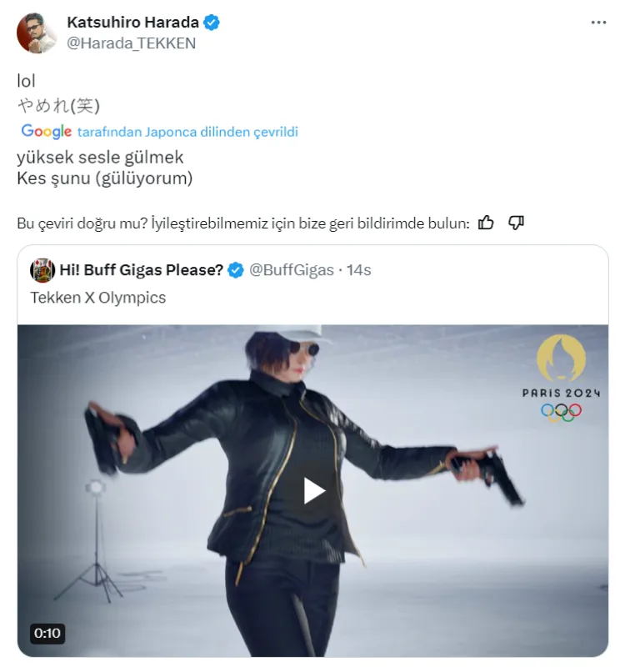Image resolution: width=625 pixels, height=672 pixels.
Task: Click the Buff Gigas quoted tweet avatar
Action: click(42, 269)
